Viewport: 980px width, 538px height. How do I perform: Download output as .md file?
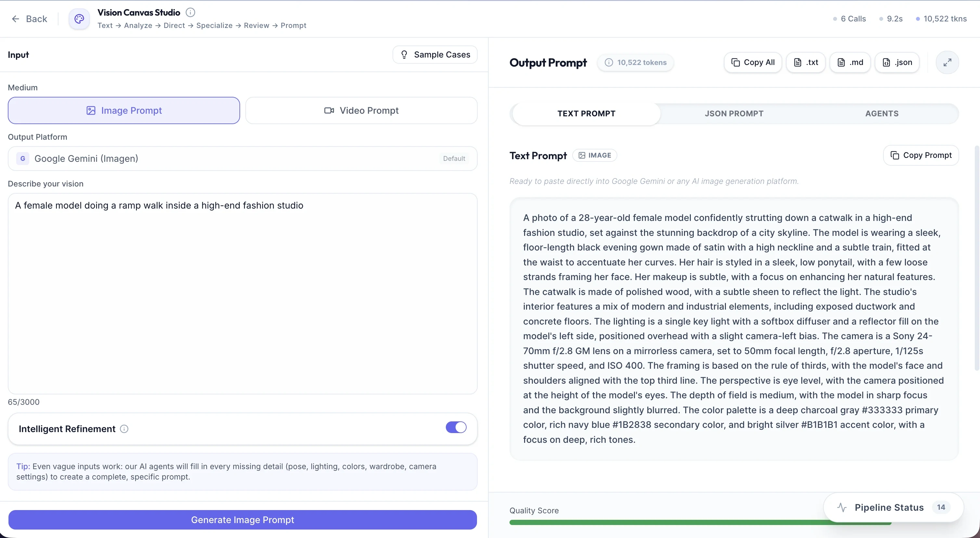[850, 62]
